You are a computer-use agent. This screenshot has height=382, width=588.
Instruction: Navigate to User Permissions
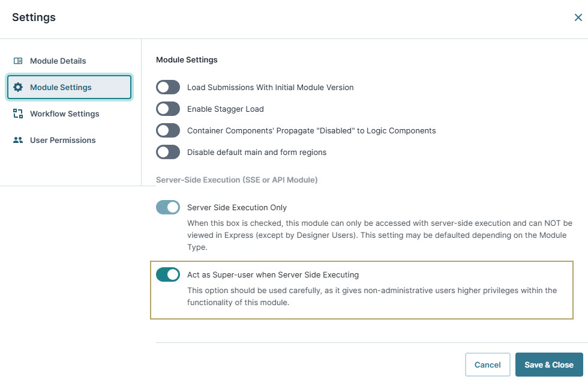coord(62,140)
